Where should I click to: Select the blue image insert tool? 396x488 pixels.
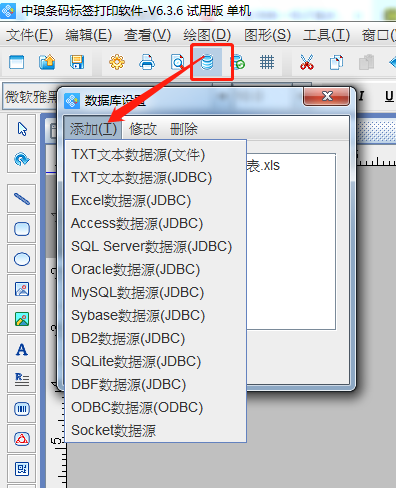tap(22, 289)
